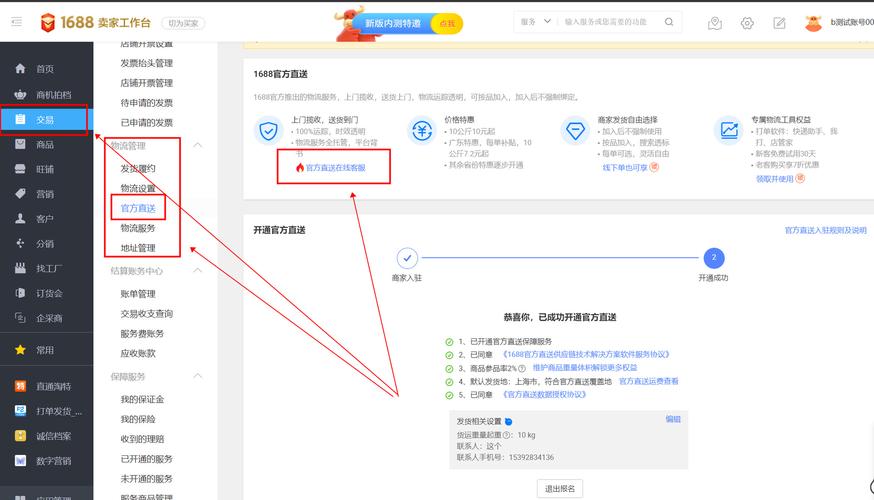The width and height of the screenshot is (874, 500).
Task: Click the help icon next to 商品参品率2%
Action: click(x=522, y=368)
